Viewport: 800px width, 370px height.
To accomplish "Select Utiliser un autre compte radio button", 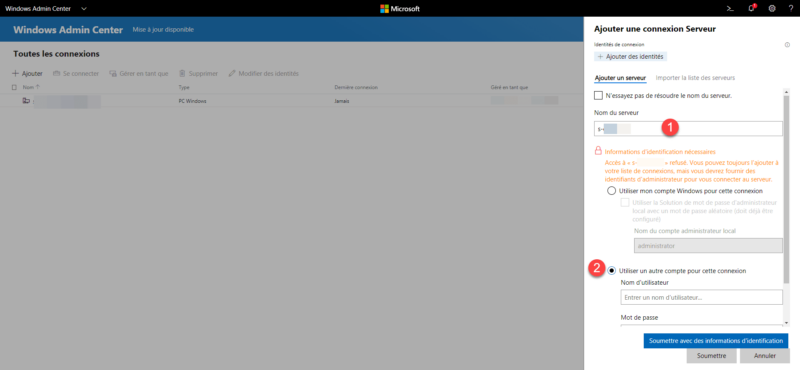I will pyautogui.click(x=611, y=270).
